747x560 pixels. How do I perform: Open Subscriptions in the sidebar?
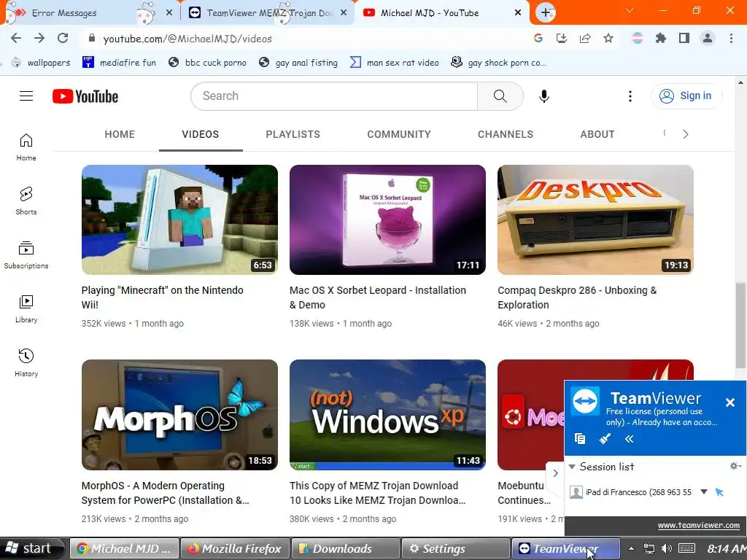(26, 255)
